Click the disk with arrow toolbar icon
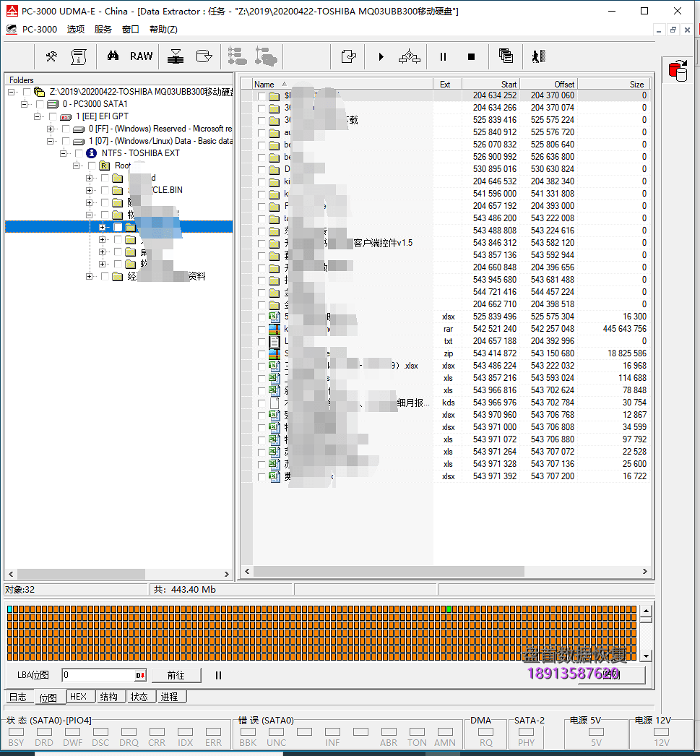 coord(204,56)
